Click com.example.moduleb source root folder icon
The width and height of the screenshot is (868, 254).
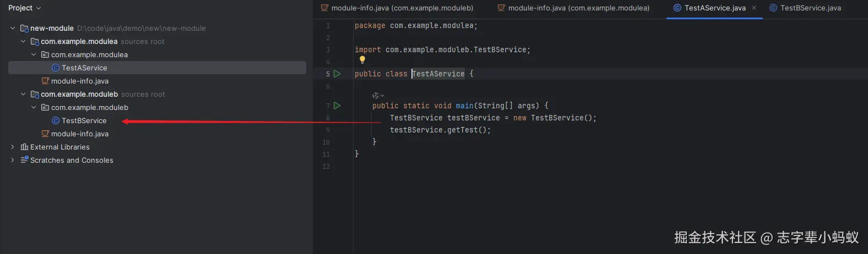35,94
